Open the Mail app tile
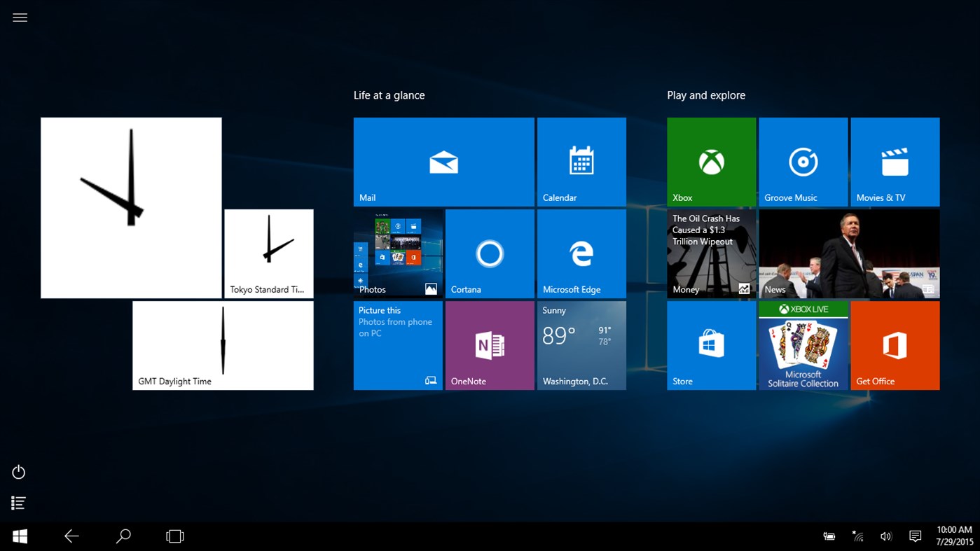This screenshot has width=980, height=551. [x=443, y=161]
